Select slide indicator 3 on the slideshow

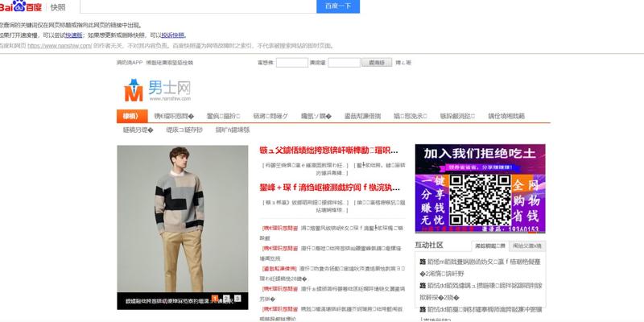tap(237, 298)
